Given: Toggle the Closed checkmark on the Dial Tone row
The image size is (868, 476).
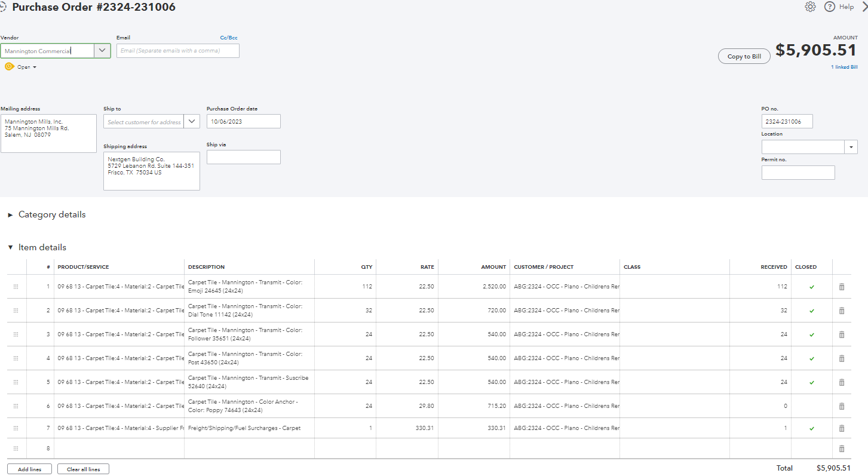Looking at the screenshot, I should [x=811, y=311].
